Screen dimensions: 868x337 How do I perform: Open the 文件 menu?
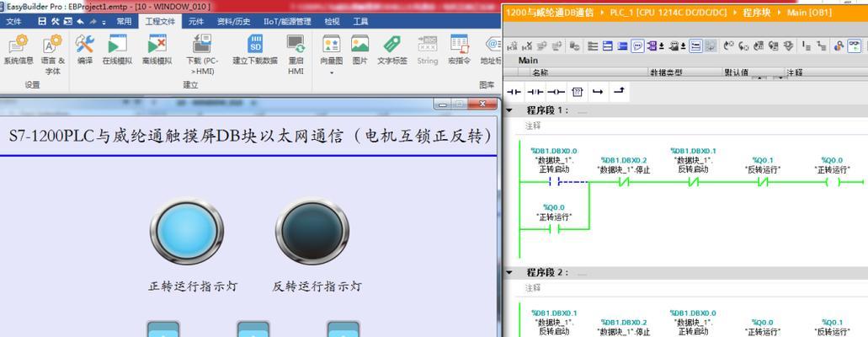coord(13,21)
